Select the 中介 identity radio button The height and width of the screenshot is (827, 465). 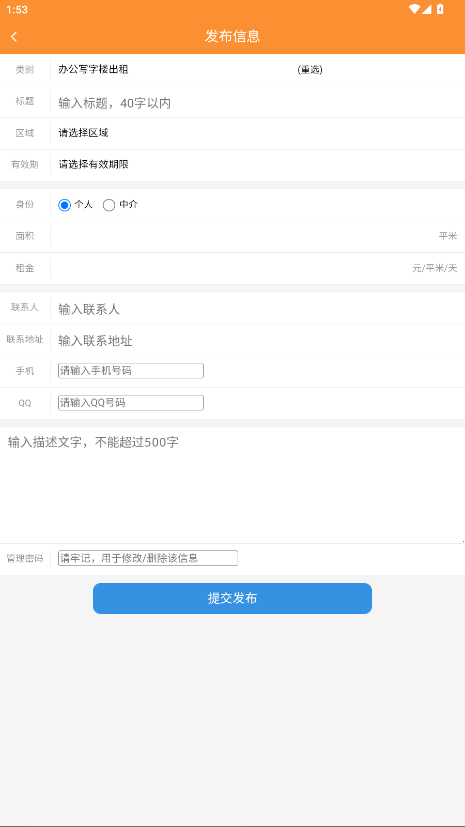(x=109, y=205)
